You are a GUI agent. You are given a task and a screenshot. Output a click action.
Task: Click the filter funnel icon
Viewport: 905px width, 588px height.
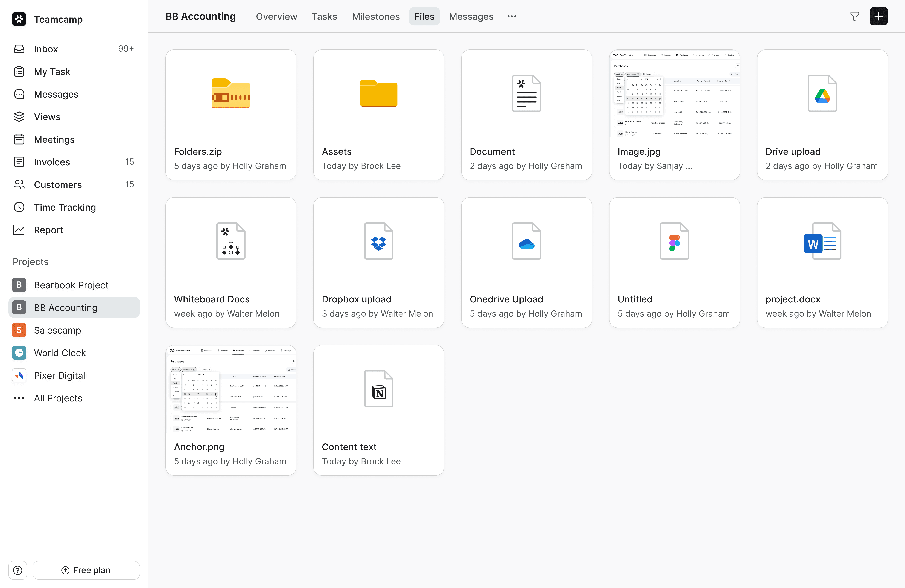coord(854,16)
